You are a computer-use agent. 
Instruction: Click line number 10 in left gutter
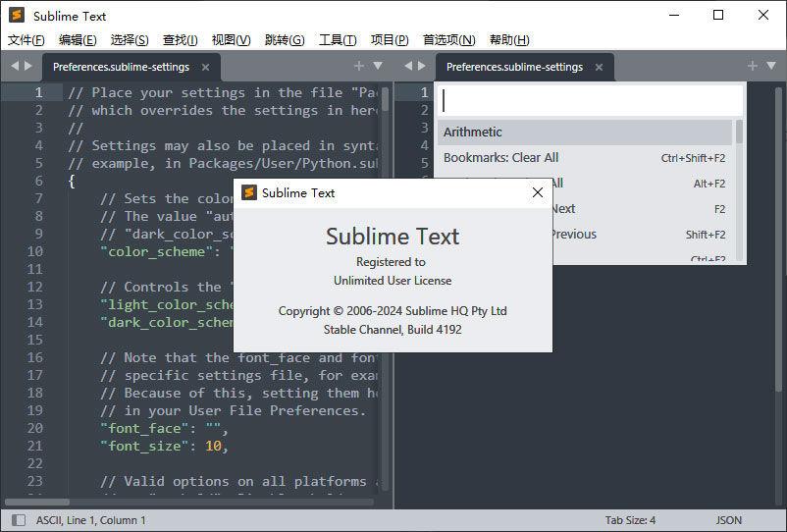click(35, 251)
